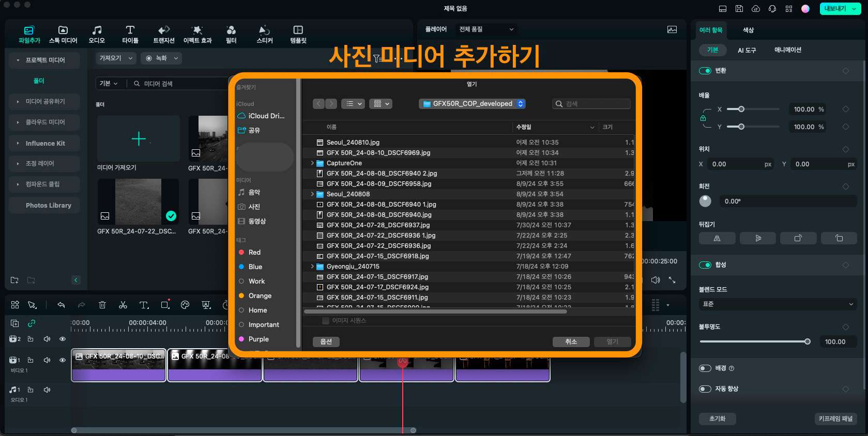Open the 타이틀 titles tab
The height and width of the screenshot is (436, 868).
pyautogui.click(x=130, y=35)
